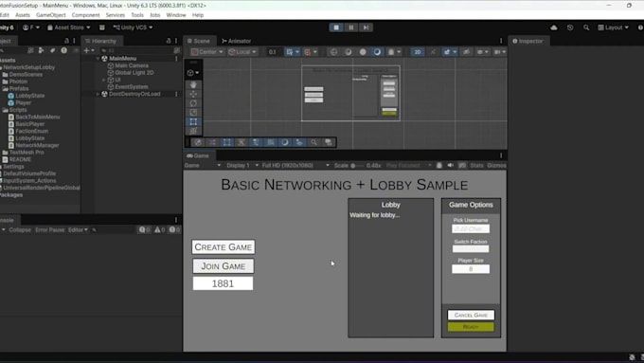Image resolution: width=644 pixels, height=363 pixels.
Task: Open the Unity VCS dropdown
Action: pos(133,27)
